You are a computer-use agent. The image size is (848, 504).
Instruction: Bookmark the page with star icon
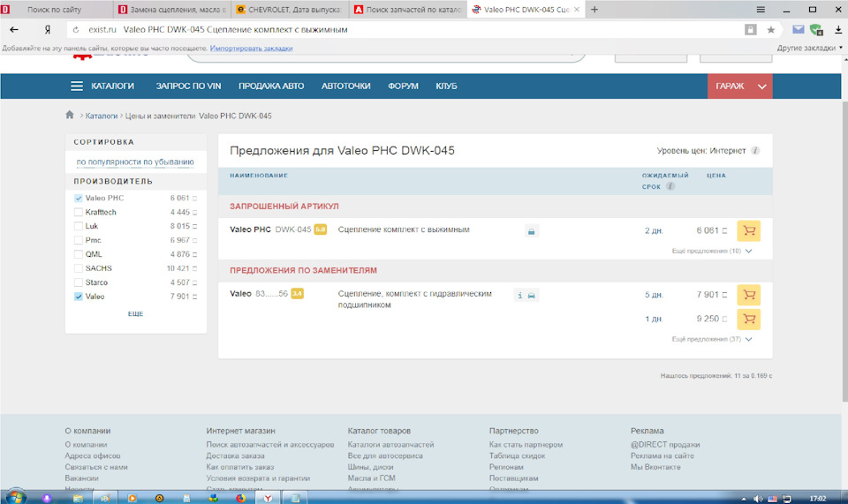click(770, 30)
